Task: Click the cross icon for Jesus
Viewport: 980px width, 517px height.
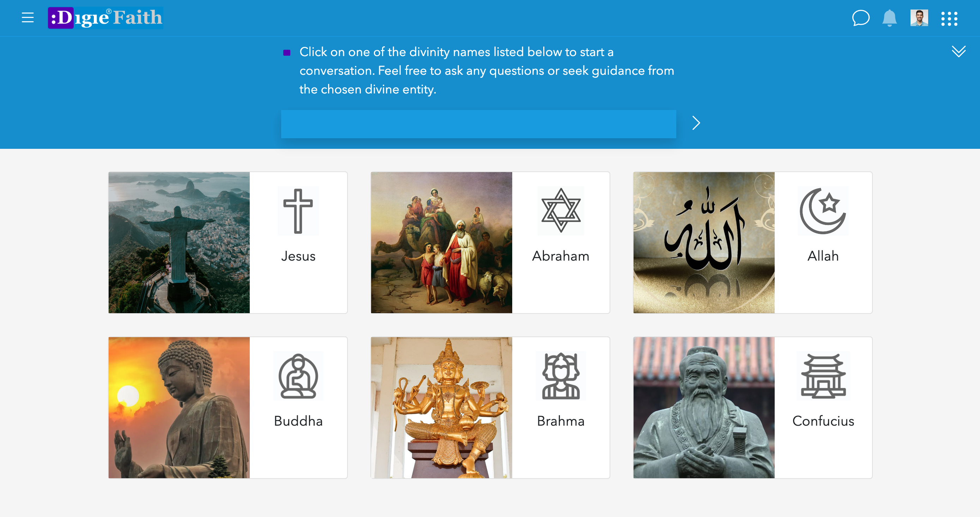Action: pos(298,211)
